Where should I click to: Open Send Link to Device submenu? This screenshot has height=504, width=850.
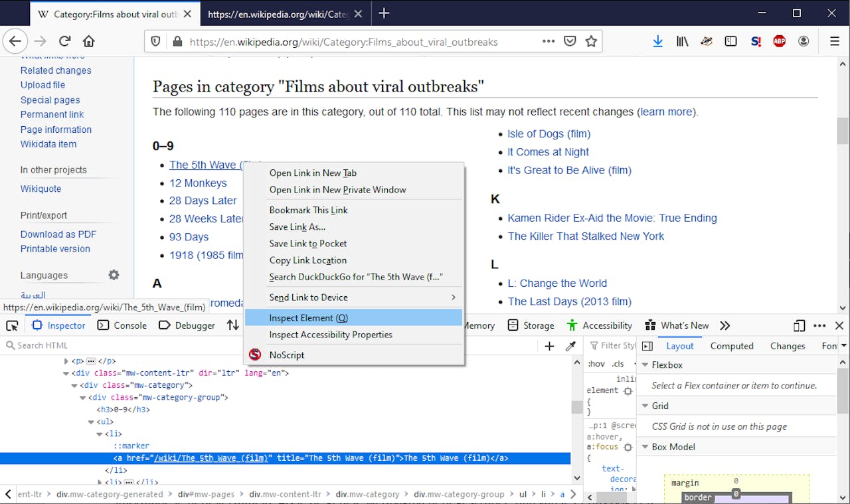tap(353, 297)
